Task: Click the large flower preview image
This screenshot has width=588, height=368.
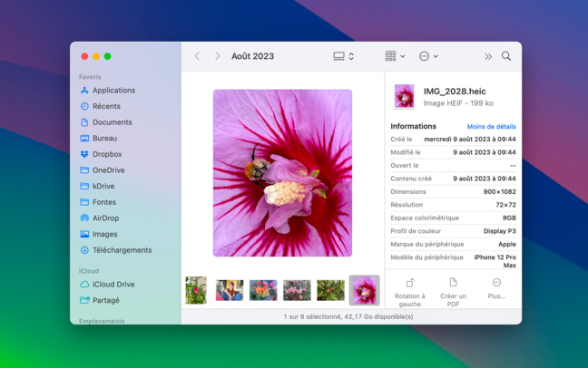Action: tap(282, 172)
